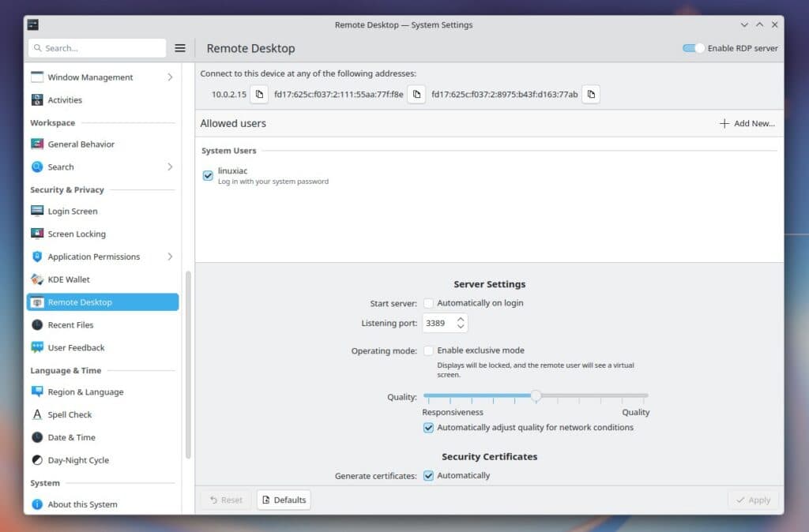Open About this System page
Image resolution: width=809 pixels, height=532 pixels.
coord(103,504)
